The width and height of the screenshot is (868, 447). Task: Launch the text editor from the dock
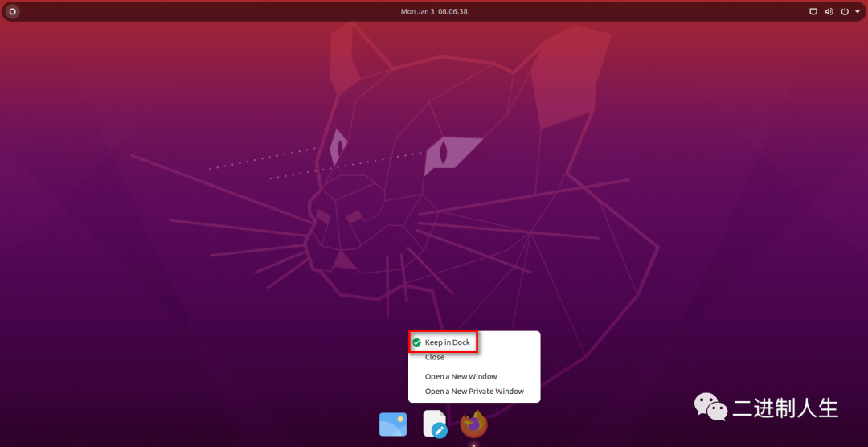coord(434,424)
